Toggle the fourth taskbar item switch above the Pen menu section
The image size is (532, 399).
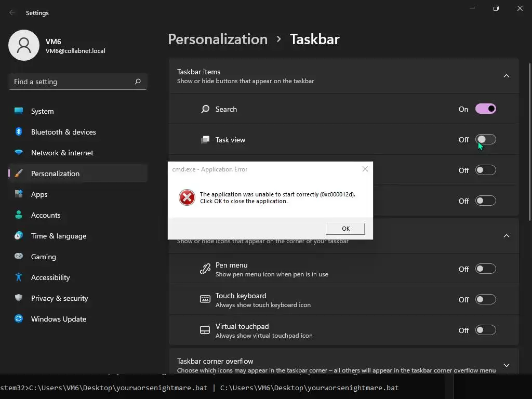click(486, 201)
